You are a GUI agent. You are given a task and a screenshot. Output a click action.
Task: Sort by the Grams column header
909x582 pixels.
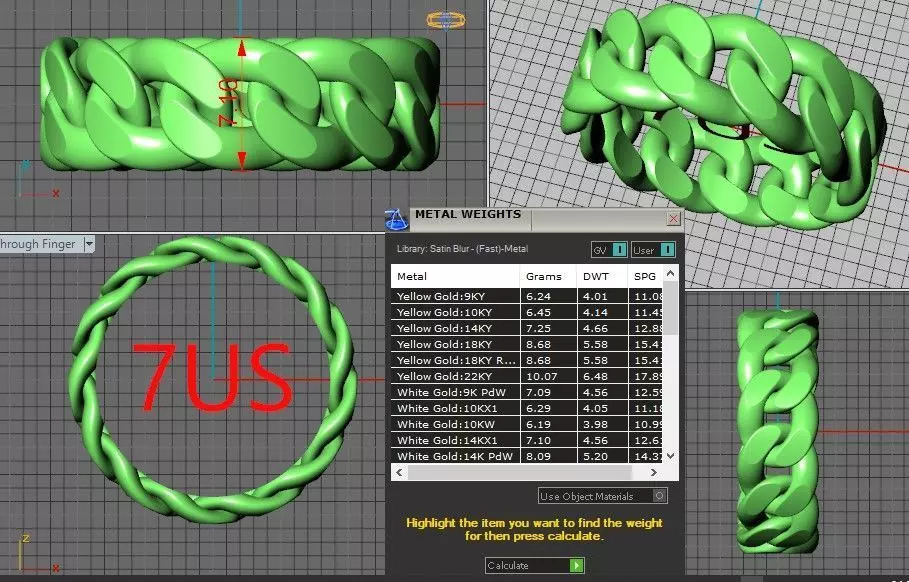click(548, 277)
